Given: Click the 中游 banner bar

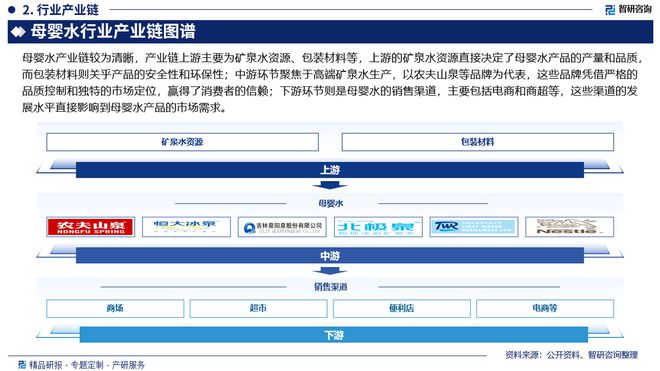Looking at the screenshot, I should coord(330,256).
